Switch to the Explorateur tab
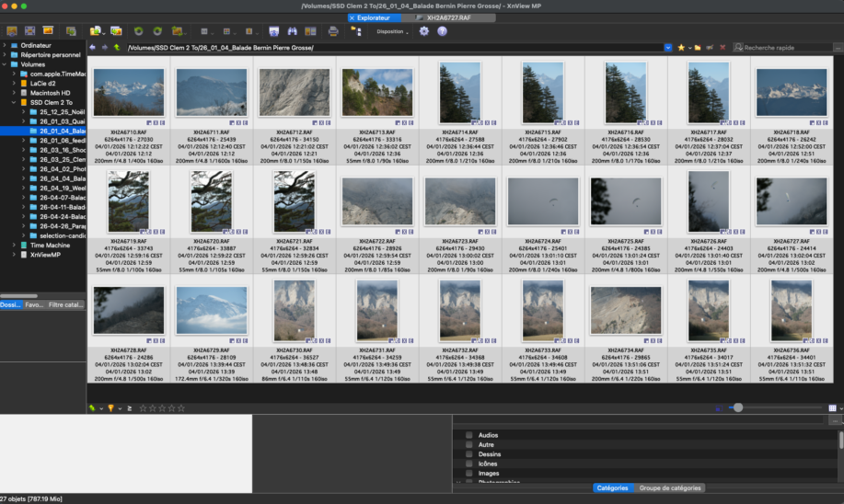Screen dimensions: 844x504 tap(373, 17)
